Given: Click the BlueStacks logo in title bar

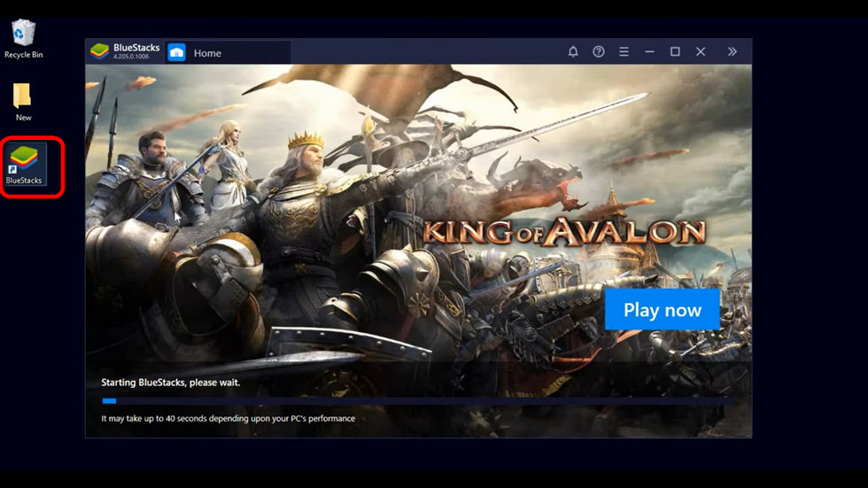Looking at the screenshot, I should click(99, 51).
